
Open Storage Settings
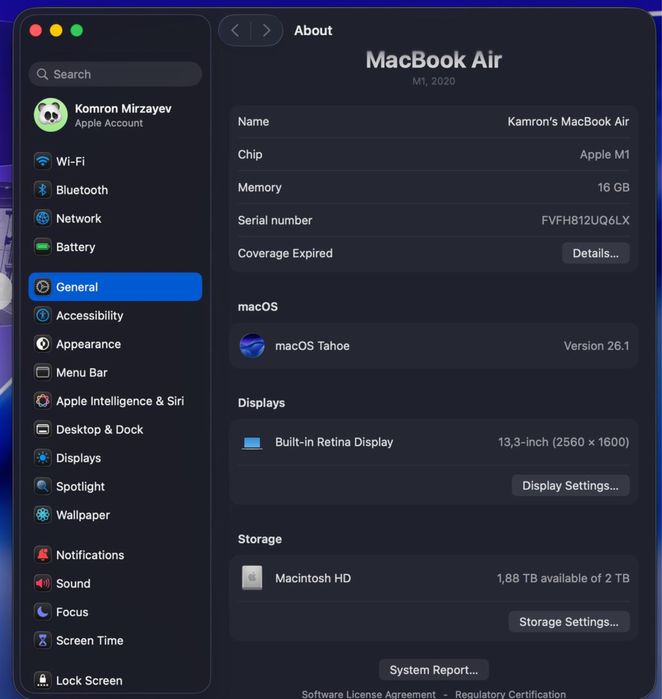click(569, 621)
